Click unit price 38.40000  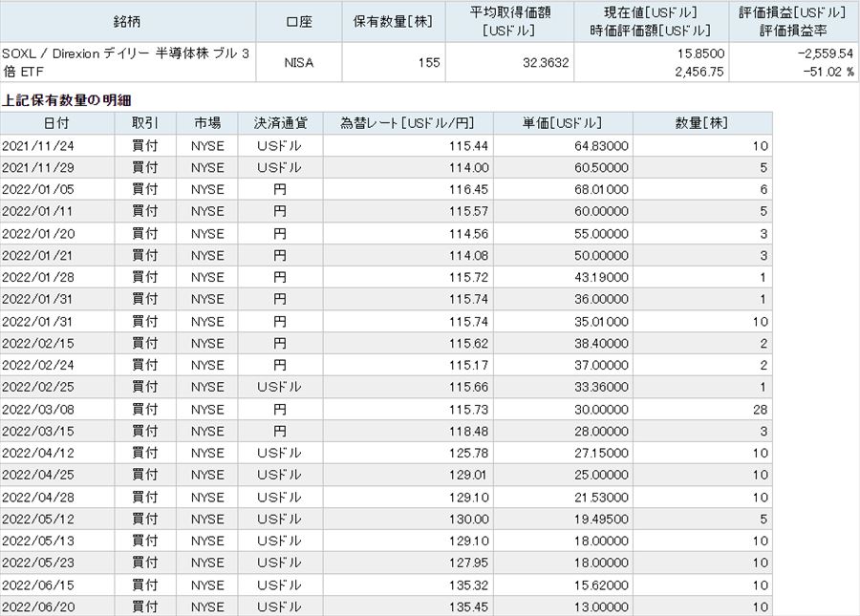tap(601, 344)
